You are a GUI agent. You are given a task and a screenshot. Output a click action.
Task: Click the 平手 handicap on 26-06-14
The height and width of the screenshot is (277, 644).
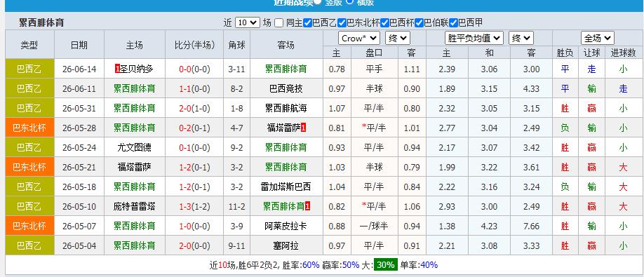point(374,69)
